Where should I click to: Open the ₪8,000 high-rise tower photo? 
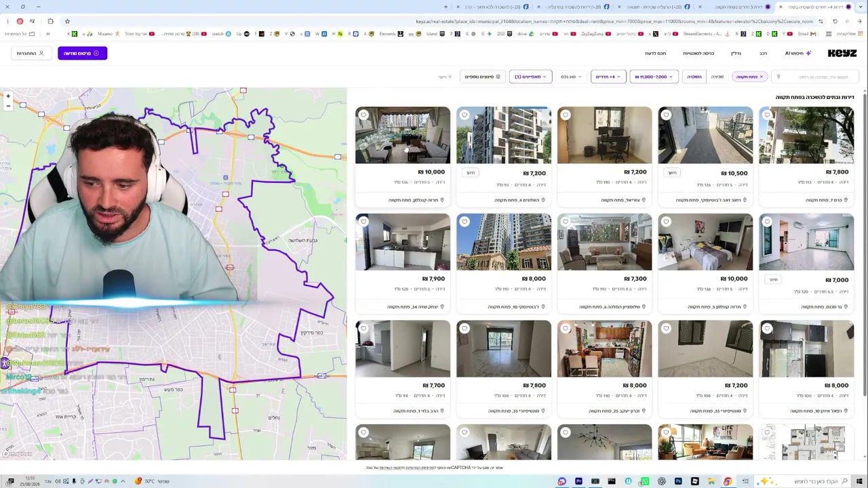coord(504,242)
